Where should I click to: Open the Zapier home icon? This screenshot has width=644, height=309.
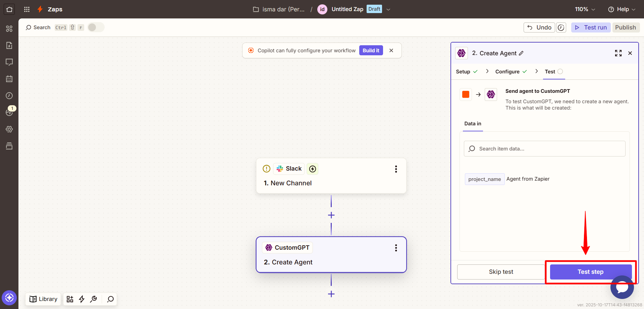[x=9, y=9]
